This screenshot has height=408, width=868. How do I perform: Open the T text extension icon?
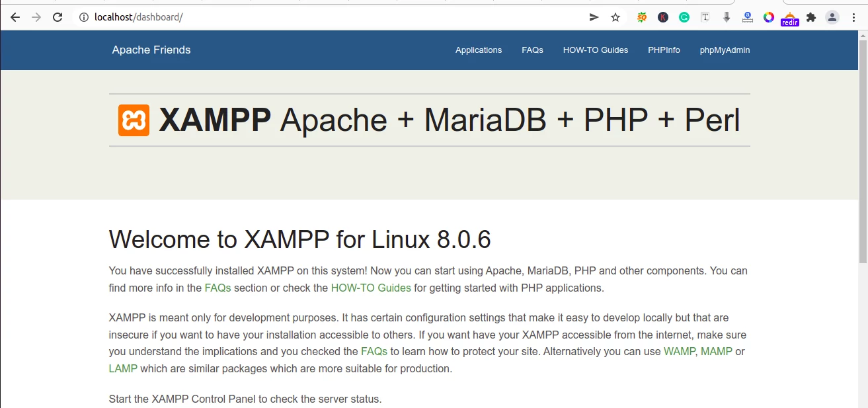click(x=705, y=17)
